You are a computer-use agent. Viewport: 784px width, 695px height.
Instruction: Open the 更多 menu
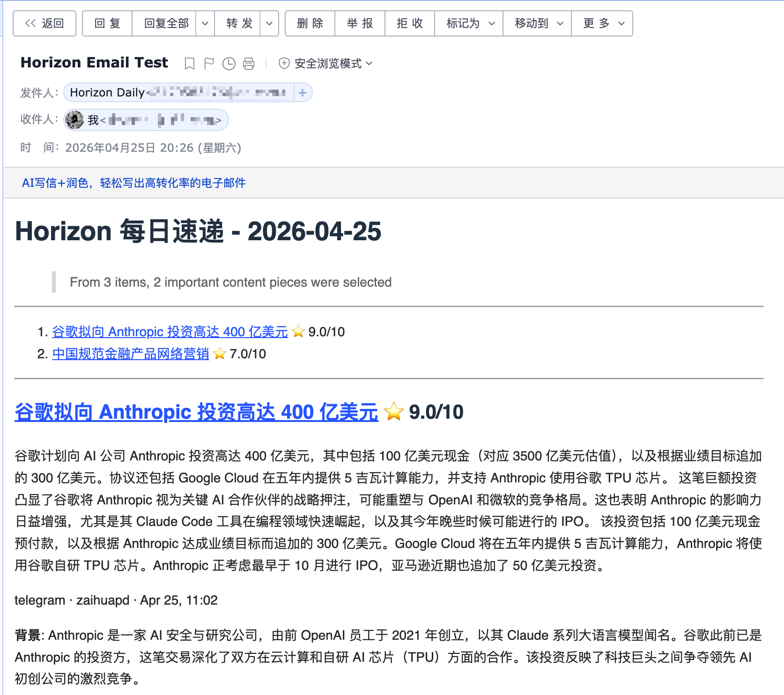(602, 23)
